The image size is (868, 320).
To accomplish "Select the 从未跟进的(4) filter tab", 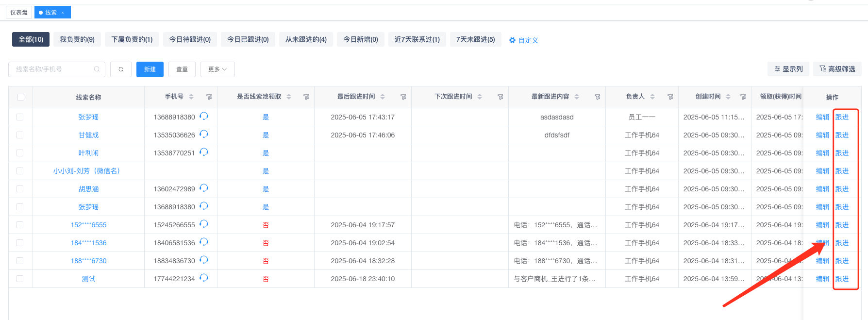I will pos(306,39).
